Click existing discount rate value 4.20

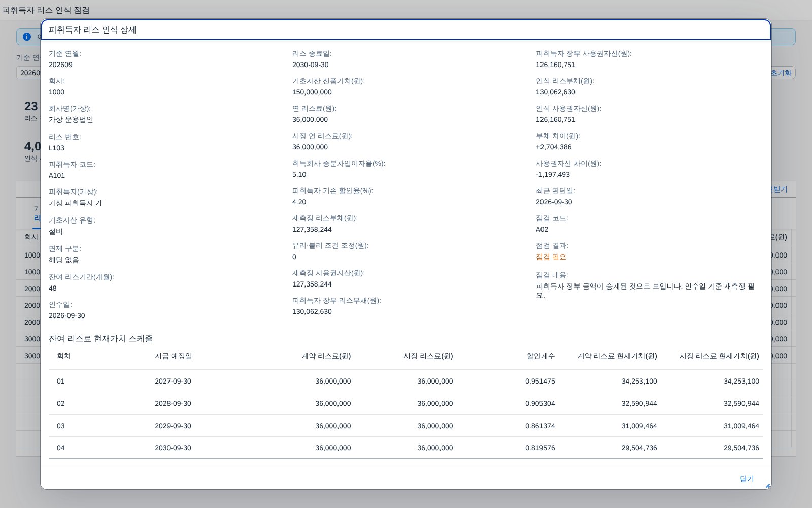pos(299,202)
